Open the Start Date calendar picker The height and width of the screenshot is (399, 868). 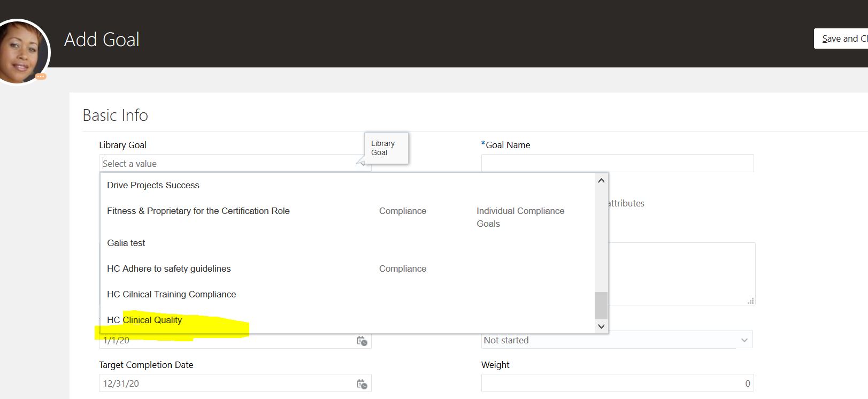coord(362,341)
